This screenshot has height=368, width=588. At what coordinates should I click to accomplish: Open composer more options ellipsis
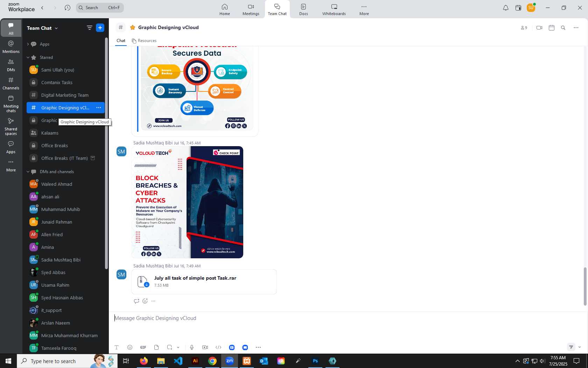tap(258, 347)
